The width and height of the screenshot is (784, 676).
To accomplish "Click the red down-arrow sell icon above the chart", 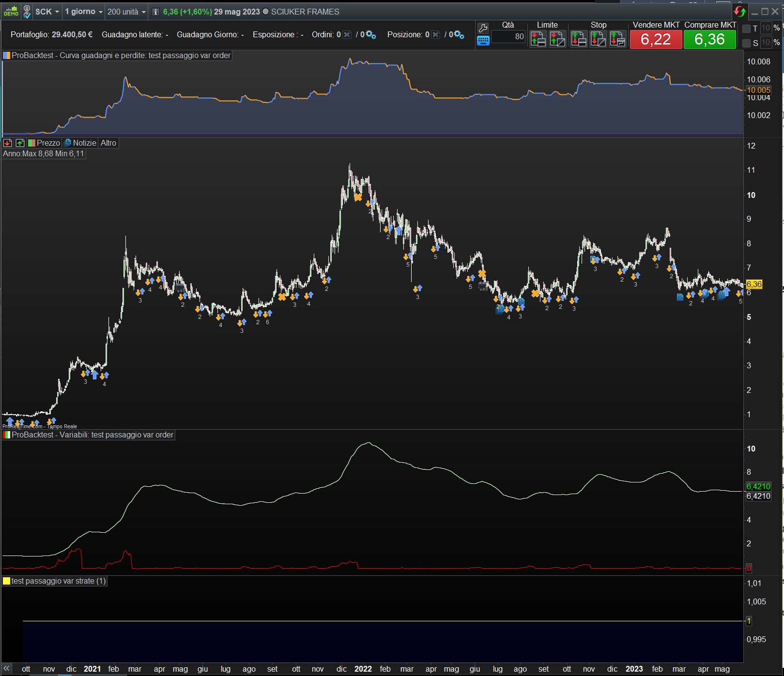I will point(7,143).
